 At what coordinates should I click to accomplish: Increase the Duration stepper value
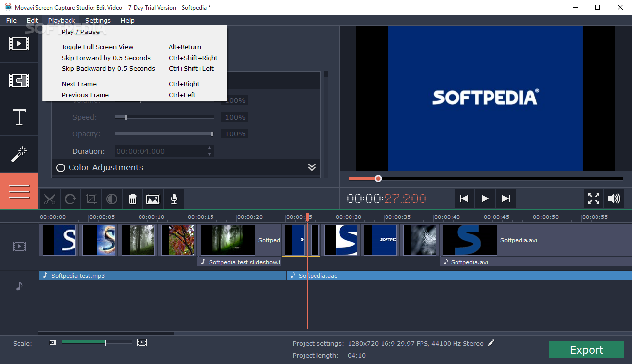pos(210,148)
